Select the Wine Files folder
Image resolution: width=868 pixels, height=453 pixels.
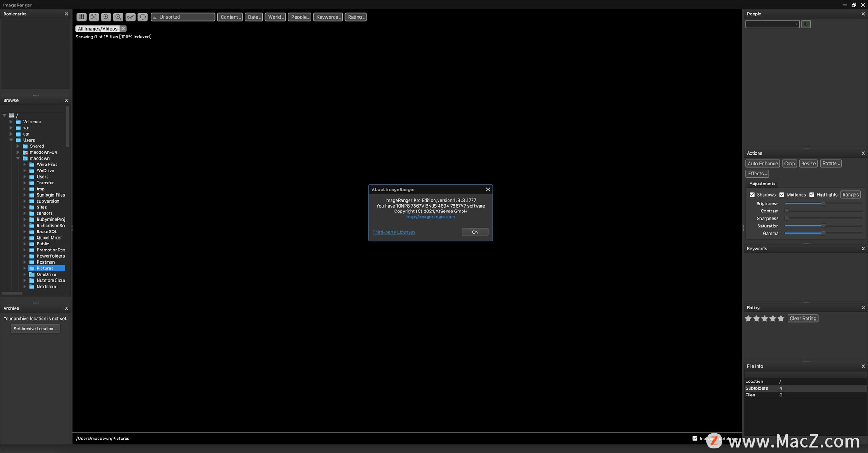47,165
